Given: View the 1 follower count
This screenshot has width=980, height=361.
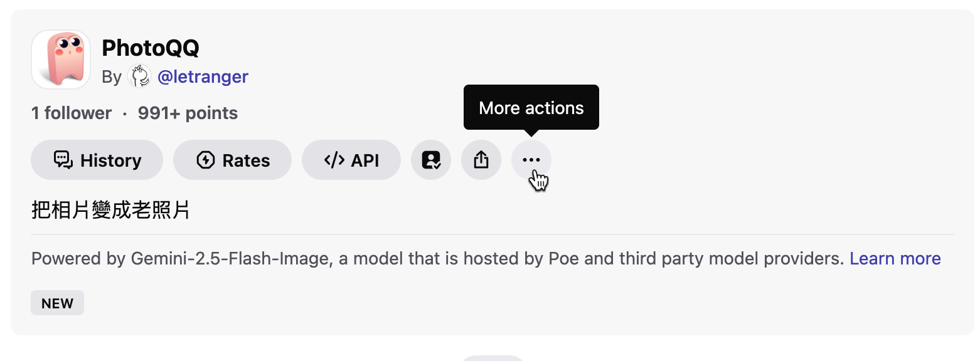Looking at the screenshot, I should 72,113.
